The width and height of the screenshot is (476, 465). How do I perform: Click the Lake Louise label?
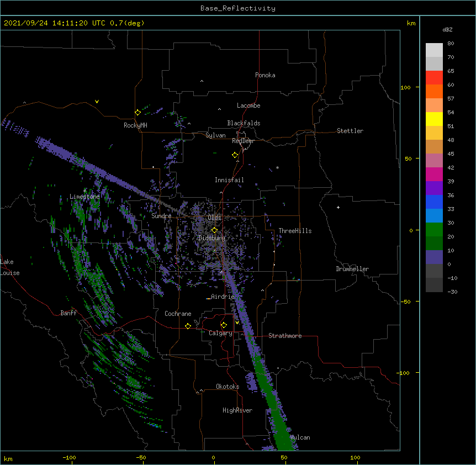pyautogui.click(x=10, y=267)
